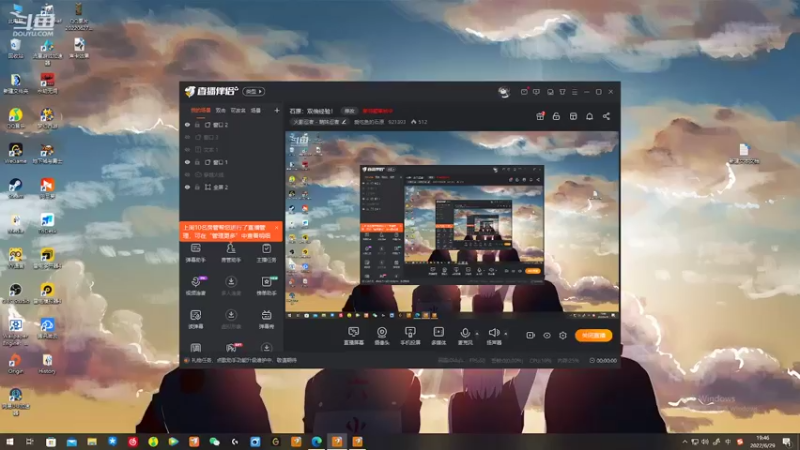Open the taskbar clock and date

763,441
